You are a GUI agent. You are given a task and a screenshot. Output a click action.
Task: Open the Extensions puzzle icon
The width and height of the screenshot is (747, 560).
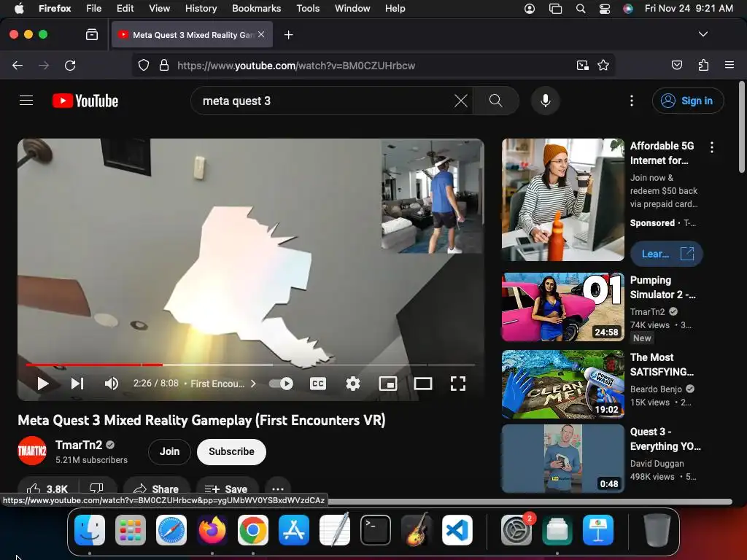(703, 65)
